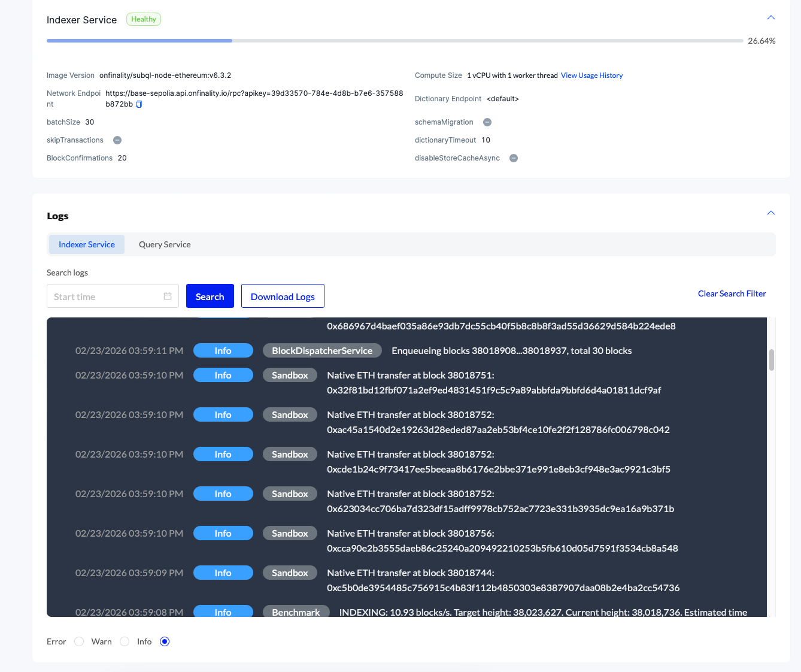Click the calendar icon in Start time
The height and width of the screenshot is (672, 801).
click(x=168, y=296)
